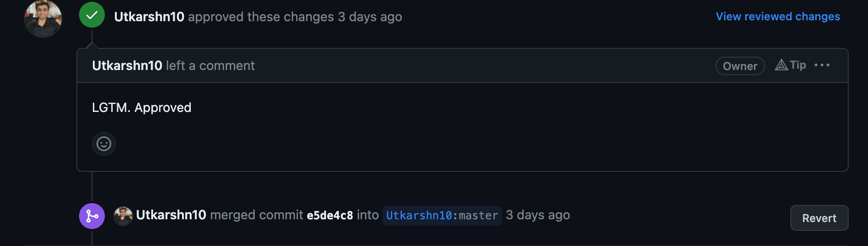Click the small avatar beside merged commit

coord(123,216)
